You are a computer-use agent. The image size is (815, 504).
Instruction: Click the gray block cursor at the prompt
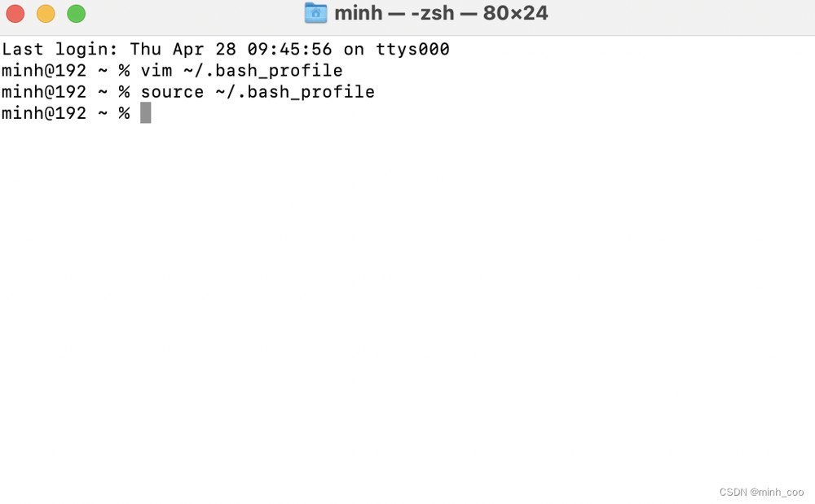click(x=146, y=112)
